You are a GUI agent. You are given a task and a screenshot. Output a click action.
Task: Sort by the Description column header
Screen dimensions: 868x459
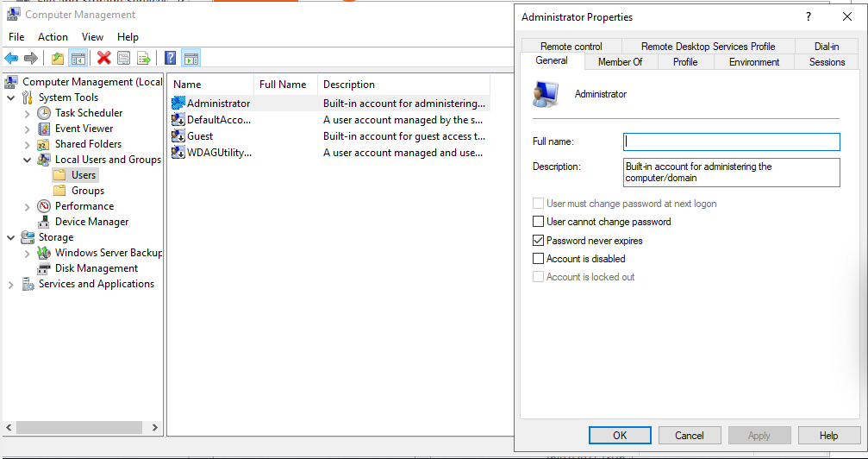pos(403,85)
